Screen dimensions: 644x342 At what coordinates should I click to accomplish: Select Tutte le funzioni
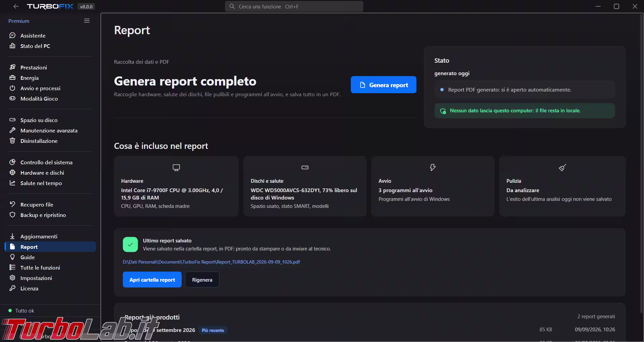pyautogui.click(x=50, y=268)
